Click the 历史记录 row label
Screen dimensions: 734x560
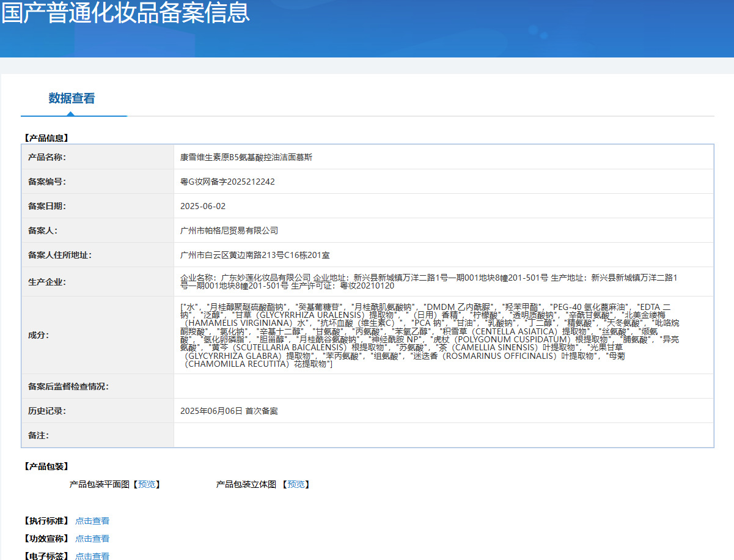click(x=47, y=411)
